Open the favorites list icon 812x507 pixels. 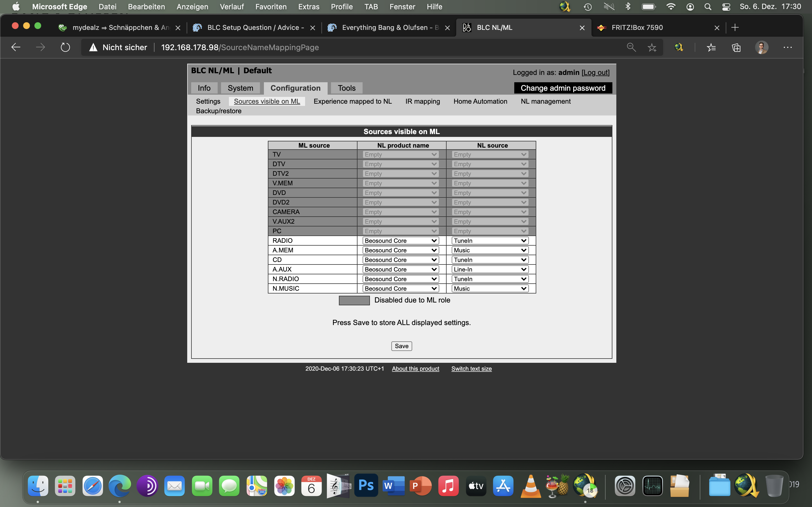(711, 47)
